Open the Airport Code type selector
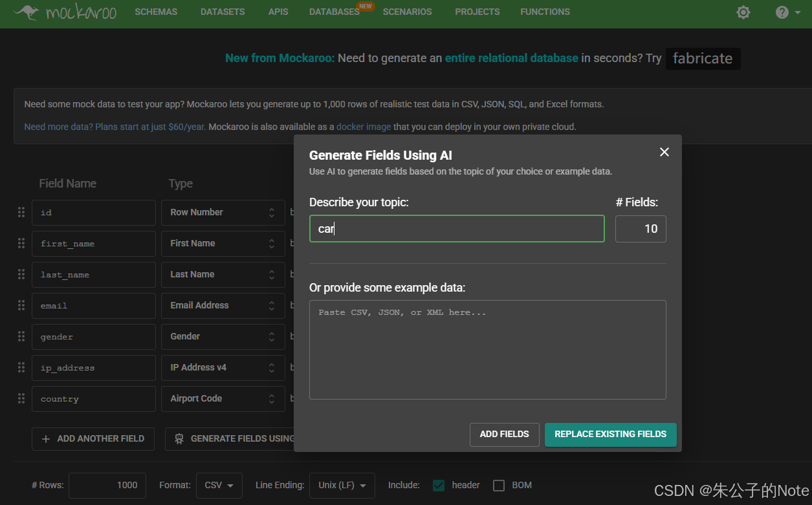 [223, 398]
